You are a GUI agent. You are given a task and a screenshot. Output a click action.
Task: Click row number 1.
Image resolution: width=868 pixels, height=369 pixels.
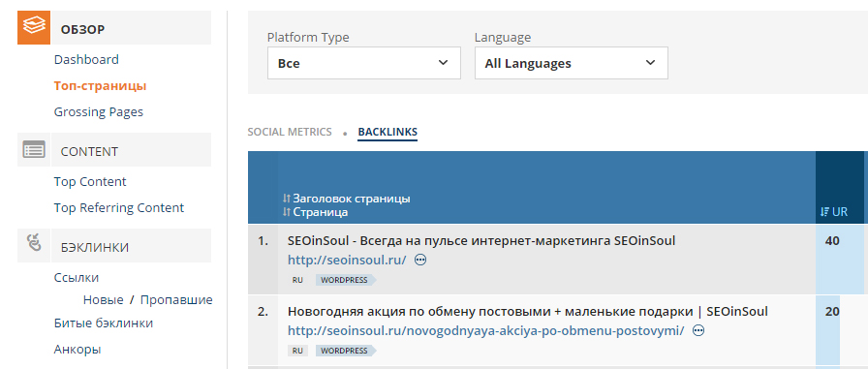(263, 240)
